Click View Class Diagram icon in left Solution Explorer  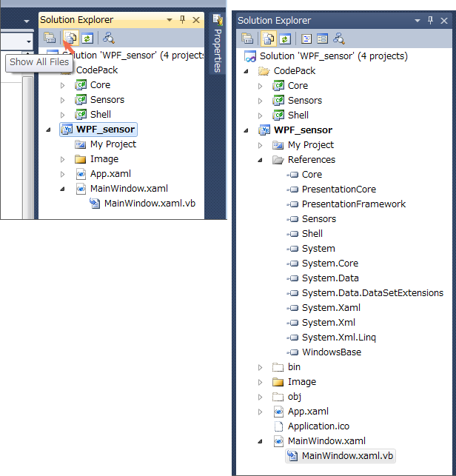pyautogui.click(x=108, y=38)
